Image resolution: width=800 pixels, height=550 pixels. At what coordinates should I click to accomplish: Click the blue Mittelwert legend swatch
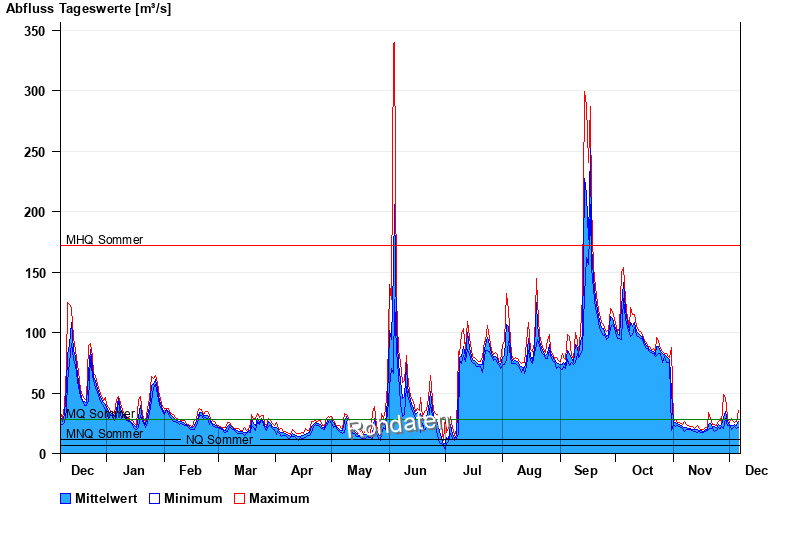coord(66,499)
